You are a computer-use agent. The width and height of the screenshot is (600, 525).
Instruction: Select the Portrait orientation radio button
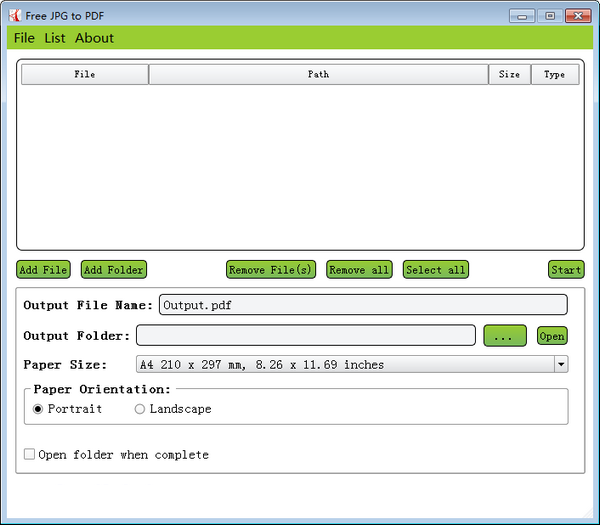[38, 409]
